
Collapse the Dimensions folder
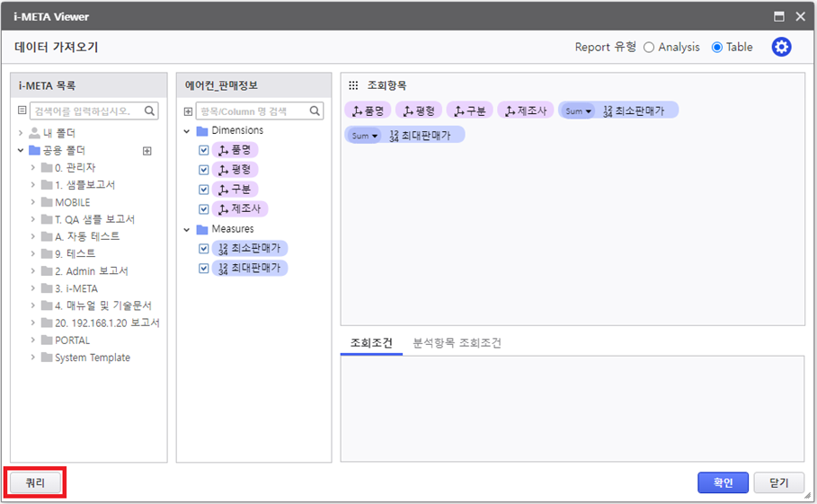pyautogui.click(x=187, y=131)
